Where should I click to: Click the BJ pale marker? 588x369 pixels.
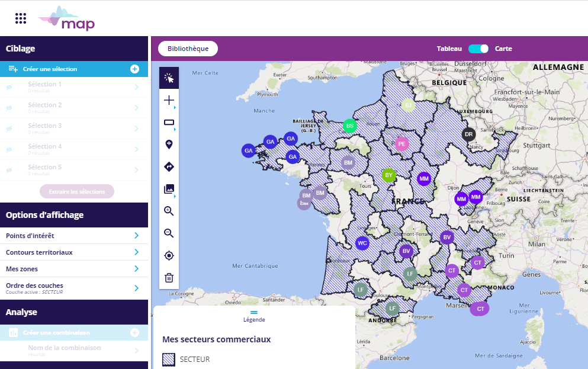[x=409, y=105]
